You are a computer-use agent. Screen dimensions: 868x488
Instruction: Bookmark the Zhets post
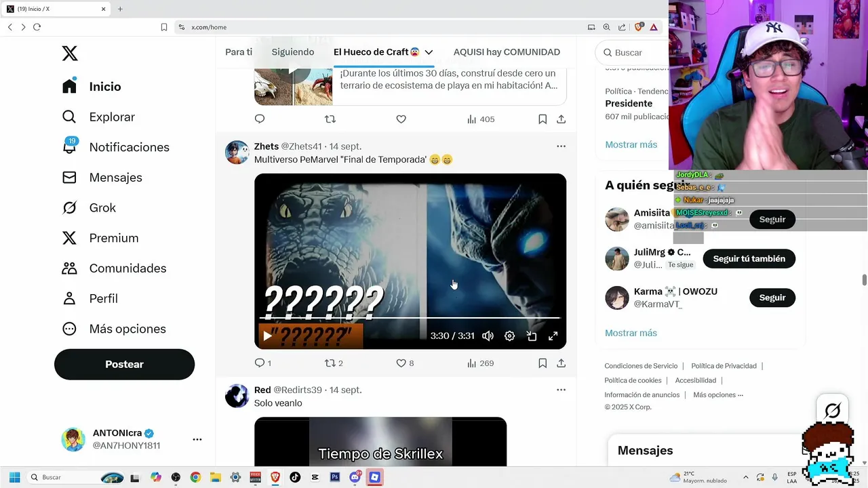[x=542, y=363]
